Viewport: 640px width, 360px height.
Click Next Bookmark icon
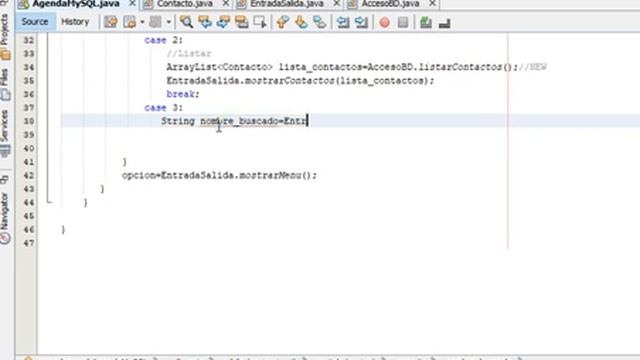pos(301,22)
